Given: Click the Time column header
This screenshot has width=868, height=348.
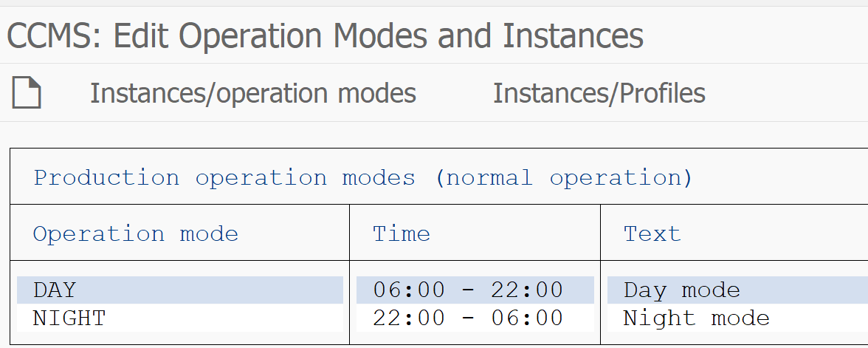Looking at the screenshot, I should 402,233.
